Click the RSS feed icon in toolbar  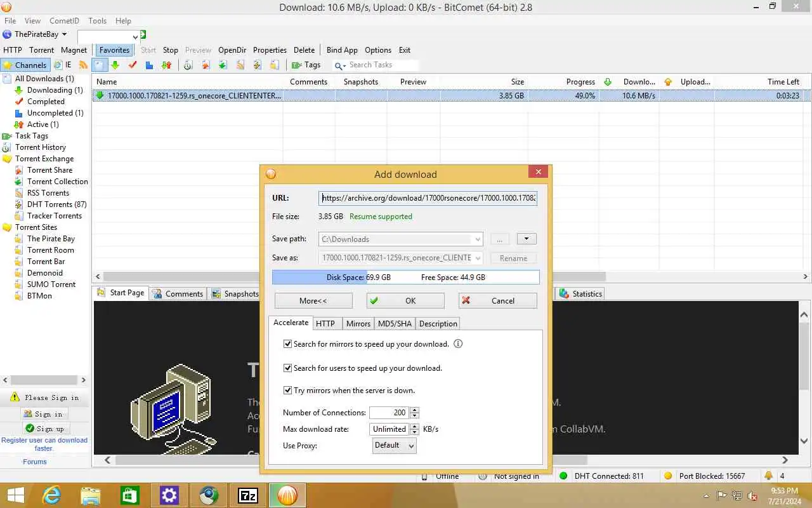click(x=83, y=65)
